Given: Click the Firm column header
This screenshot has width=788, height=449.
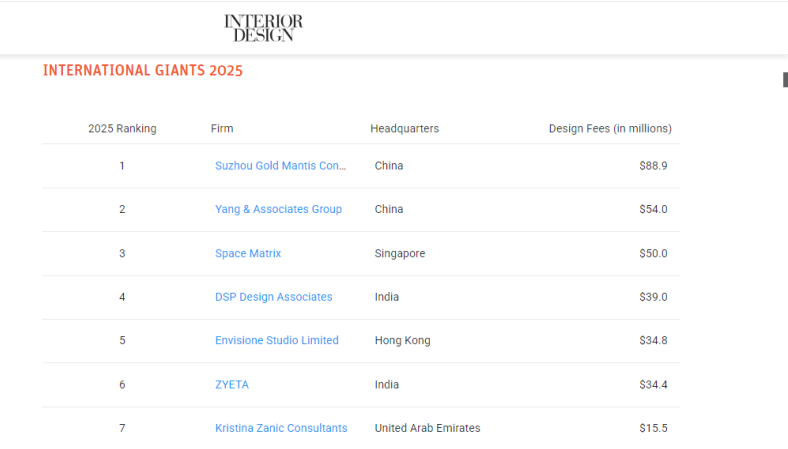Looking at the screenshot, I should point(222,129).
